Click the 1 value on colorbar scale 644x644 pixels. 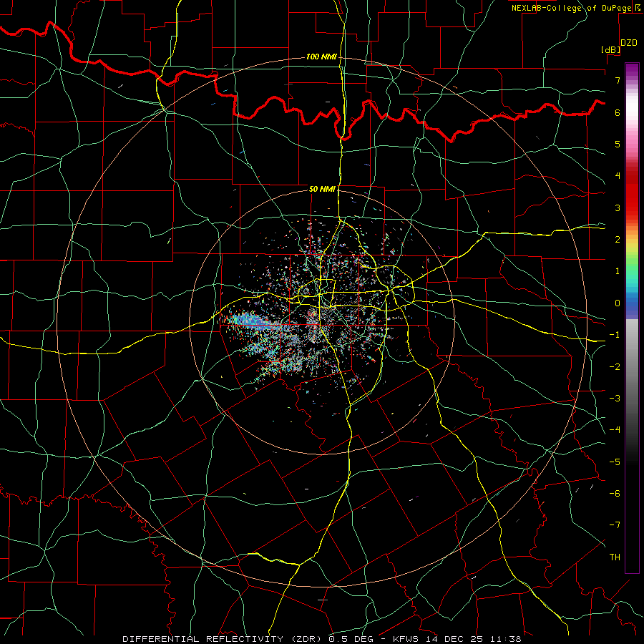618,271
